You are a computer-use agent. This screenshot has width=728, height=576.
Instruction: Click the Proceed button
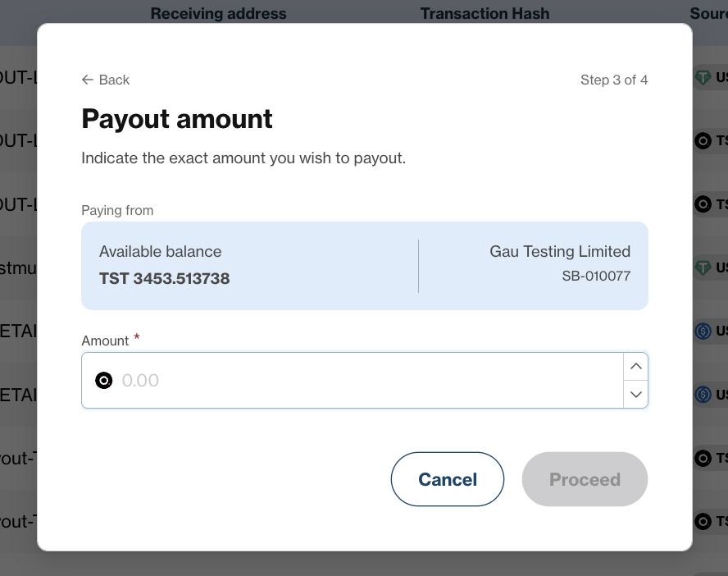(x=585, y=479)
